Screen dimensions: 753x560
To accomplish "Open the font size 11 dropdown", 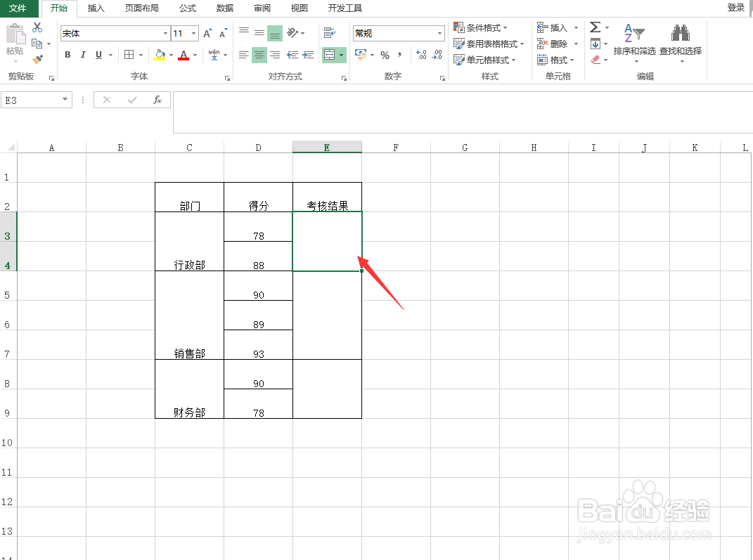I will click(194, 33).
